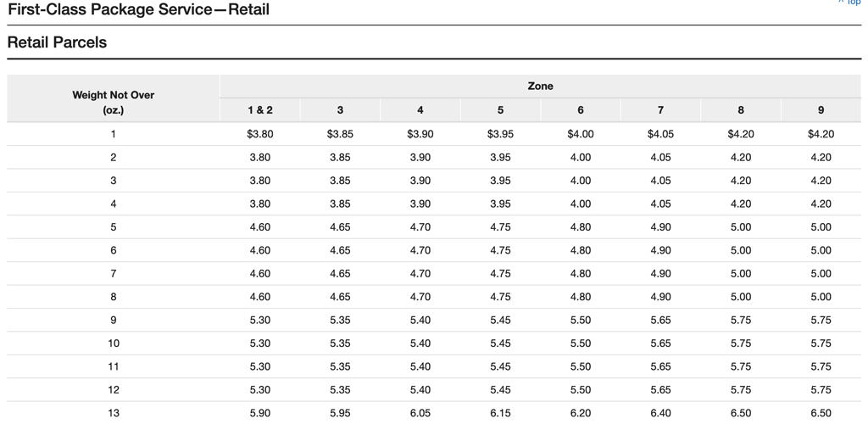This screenshot has width=868, height=441.
Task: Select the $3.80 price in the 1 oz row
Action: [x=260, y=134]
